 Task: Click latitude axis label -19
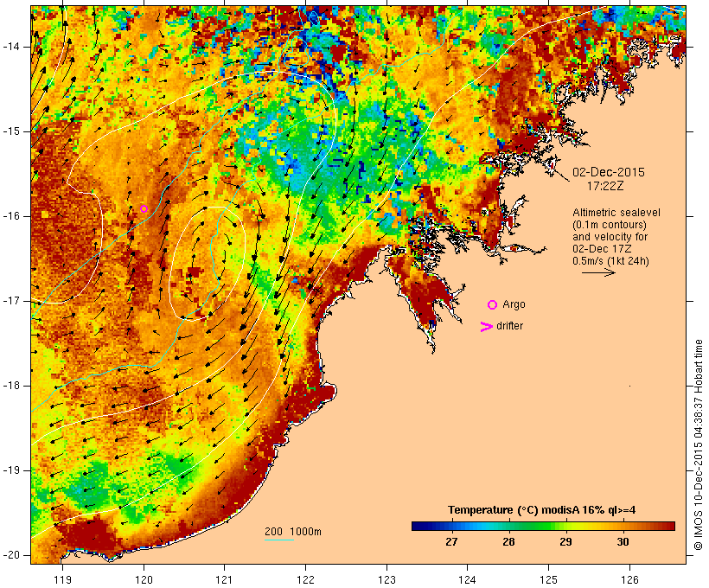click(10, 470)
